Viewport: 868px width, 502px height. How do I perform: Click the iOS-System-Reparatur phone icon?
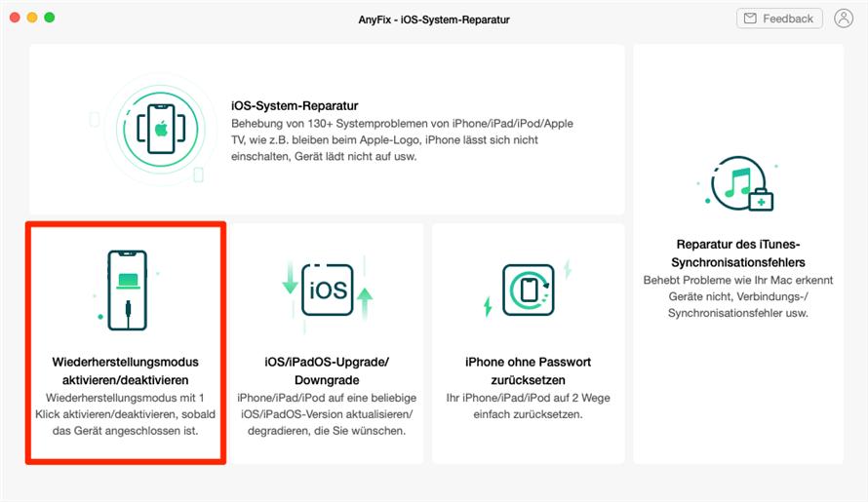pyautogui.click(x=161, y=130)
